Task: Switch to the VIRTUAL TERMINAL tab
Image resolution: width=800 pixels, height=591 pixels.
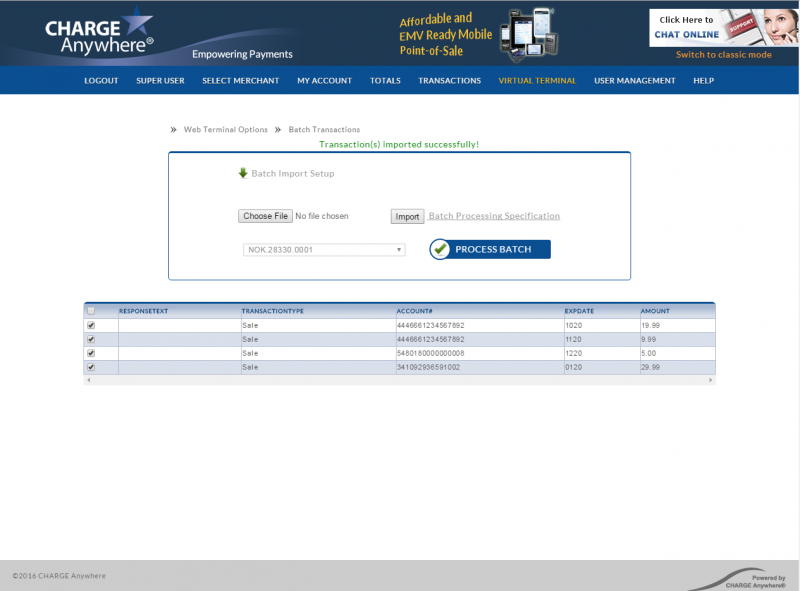Action: (x=538, y=81)
